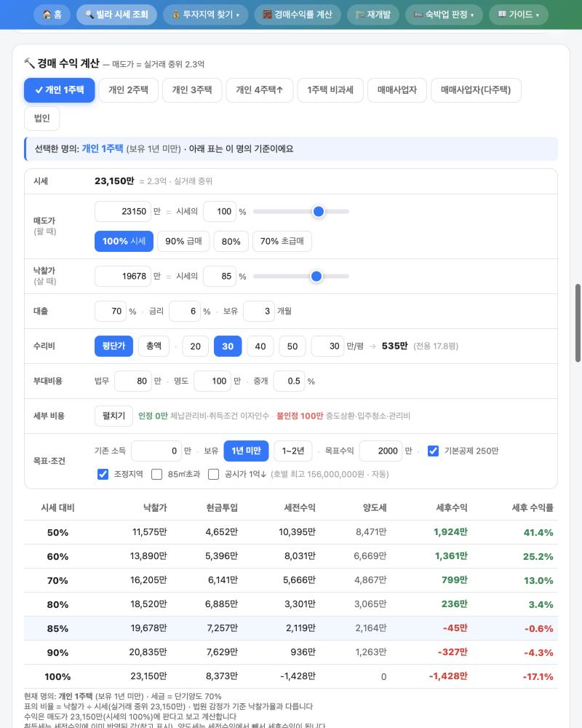
Task: Choose the 70% 초급매 sale price preset
Action: [x=282, y=242]
